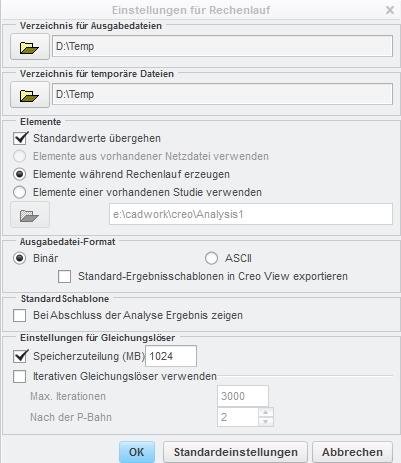Select Elemente während Rechenlauf erzeugen option

(x=19, y=174)
